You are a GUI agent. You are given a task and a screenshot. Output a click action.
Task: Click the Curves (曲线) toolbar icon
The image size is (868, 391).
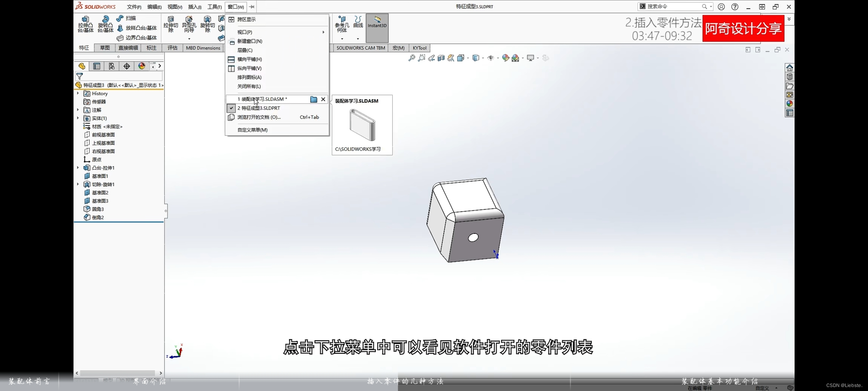pyautogui.click(x=358, y=22)
